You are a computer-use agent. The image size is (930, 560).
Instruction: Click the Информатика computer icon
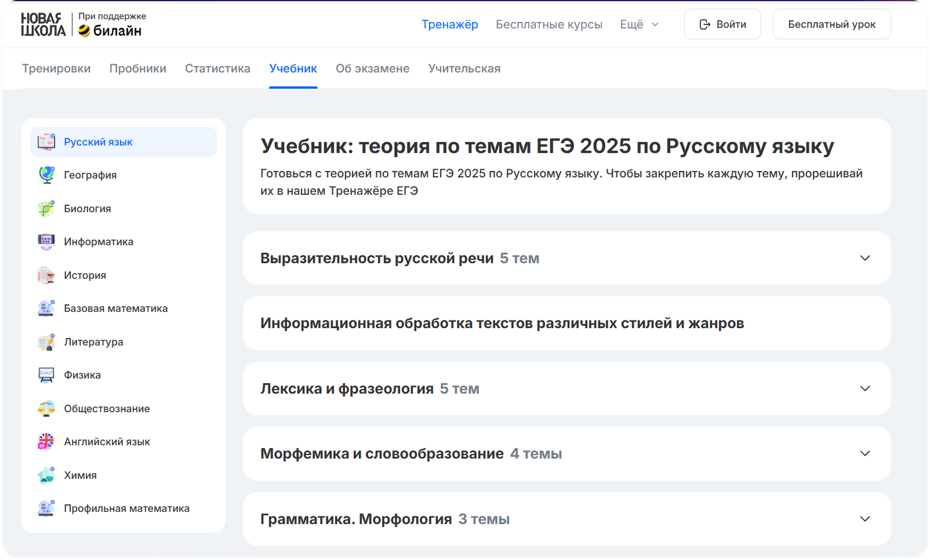tap(46, 242)
